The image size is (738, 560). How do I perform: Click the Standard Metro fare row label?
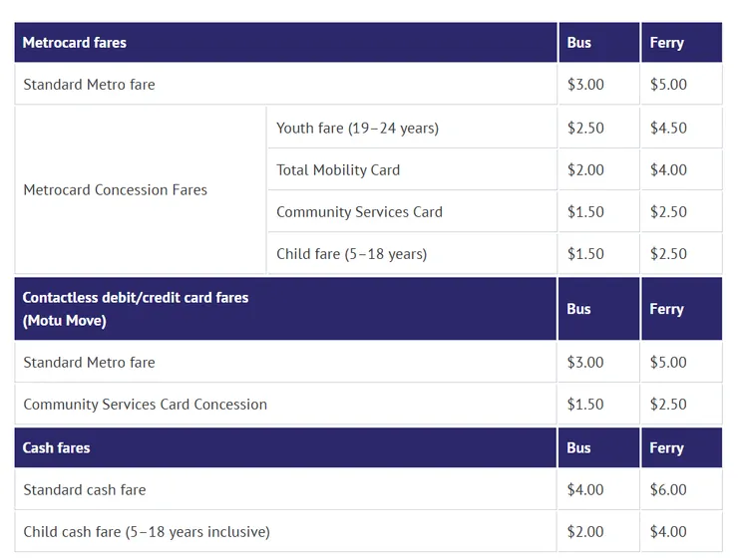(90, 85)
